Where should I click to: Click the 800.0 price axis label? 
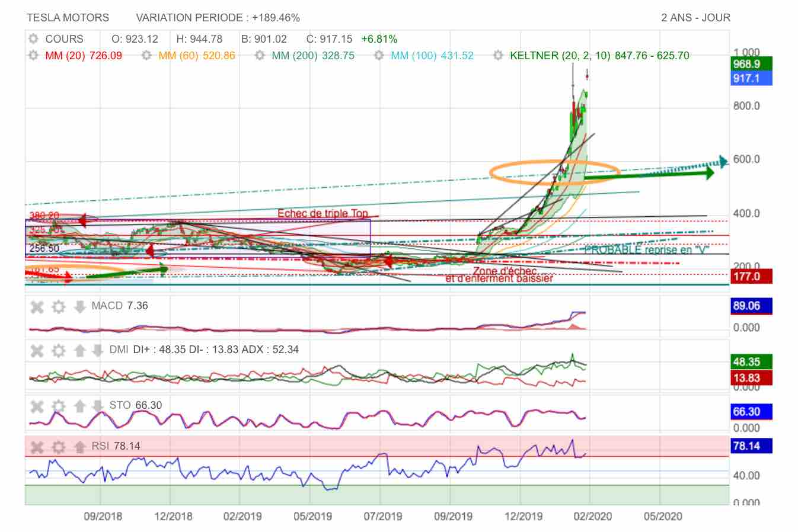(x=746, y=106)
